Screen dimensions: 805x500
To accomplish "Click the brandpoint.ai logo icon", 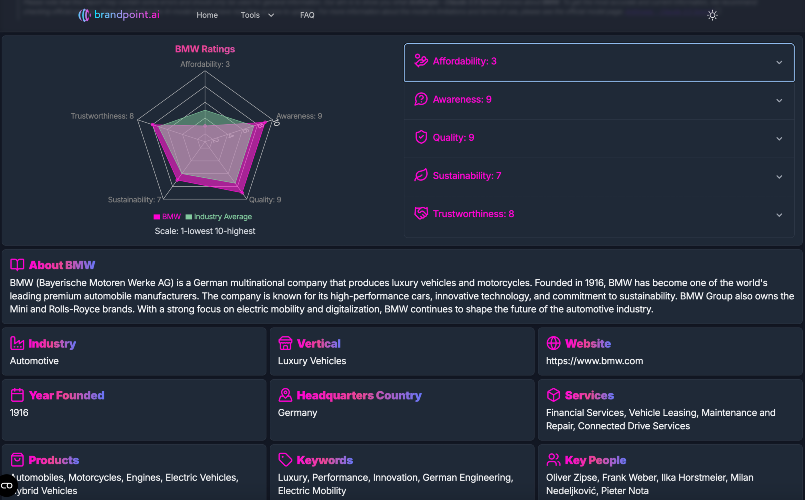I will point(84,15).
